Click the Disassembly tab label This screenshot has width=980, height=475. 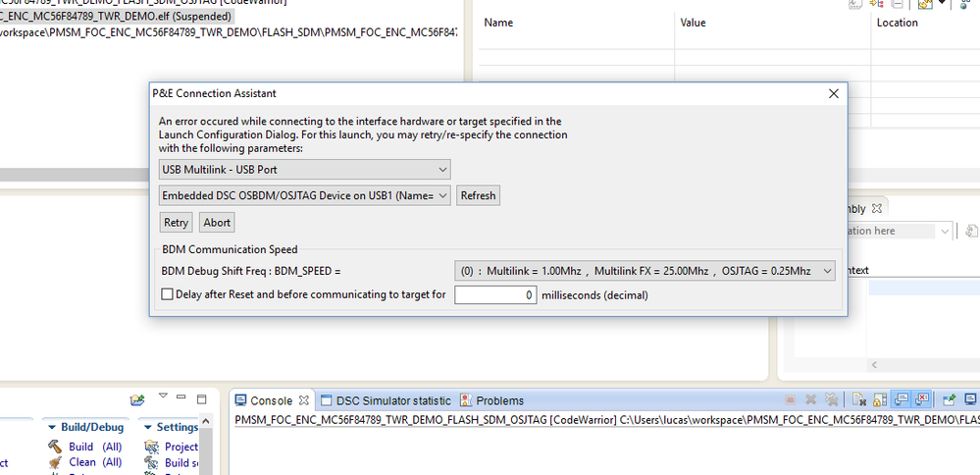coord(855,208)
